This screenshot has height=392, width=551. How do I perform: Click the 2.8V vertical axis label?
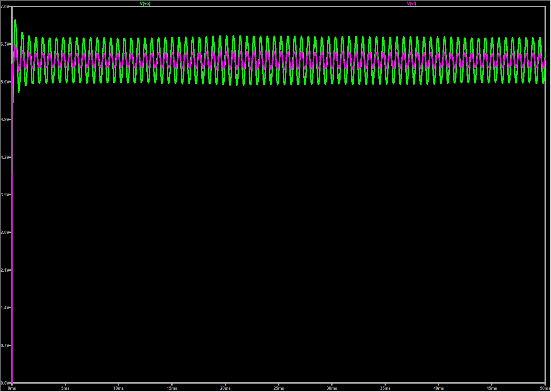tap(5, 232)
